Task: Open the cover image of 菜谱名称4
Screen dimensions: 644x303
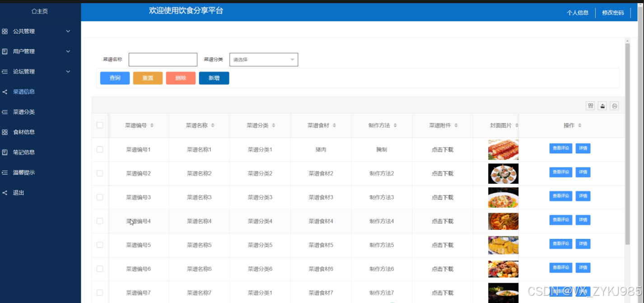Action: click(503, 221)
